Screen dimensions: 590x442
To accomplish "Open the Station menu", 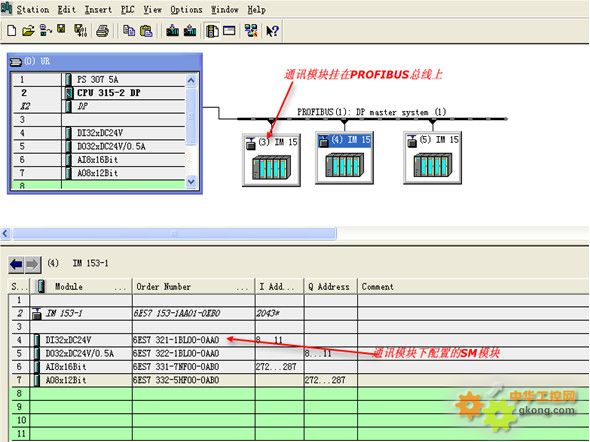I will [33, 9].
